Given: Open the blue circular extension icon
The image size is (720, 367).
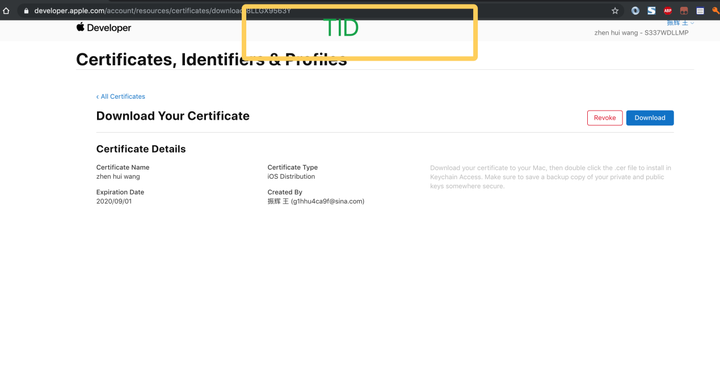Looking at the screenshot, I should click(635, 11).
